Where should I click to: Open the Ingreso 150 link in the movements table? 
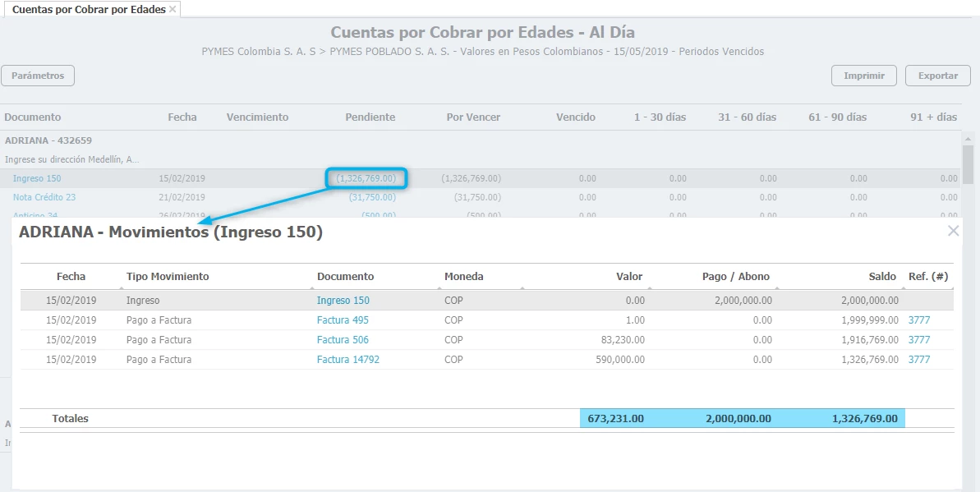pyautogui.click(x=343, y=301)
